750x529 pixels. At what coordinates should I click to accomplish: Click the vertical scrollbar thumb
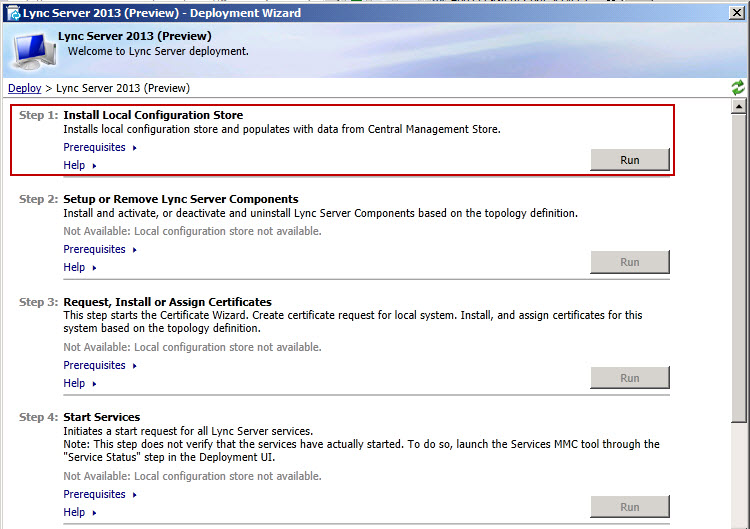(x=739, y=265)
